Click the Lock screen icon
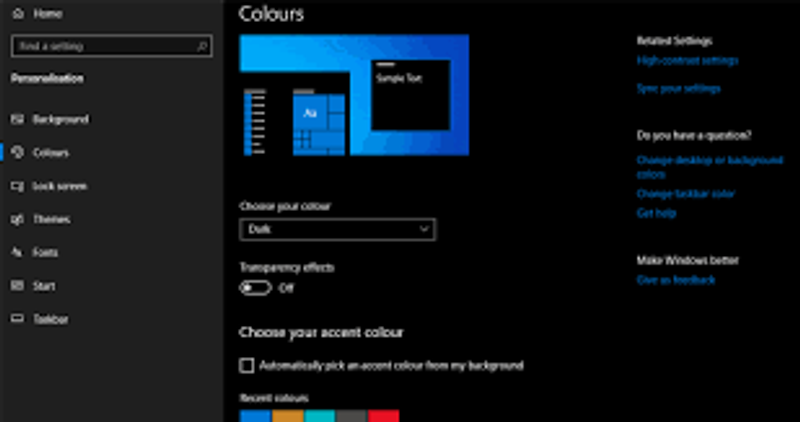Screen dimensions: 800x422 (x=18, y=186)
